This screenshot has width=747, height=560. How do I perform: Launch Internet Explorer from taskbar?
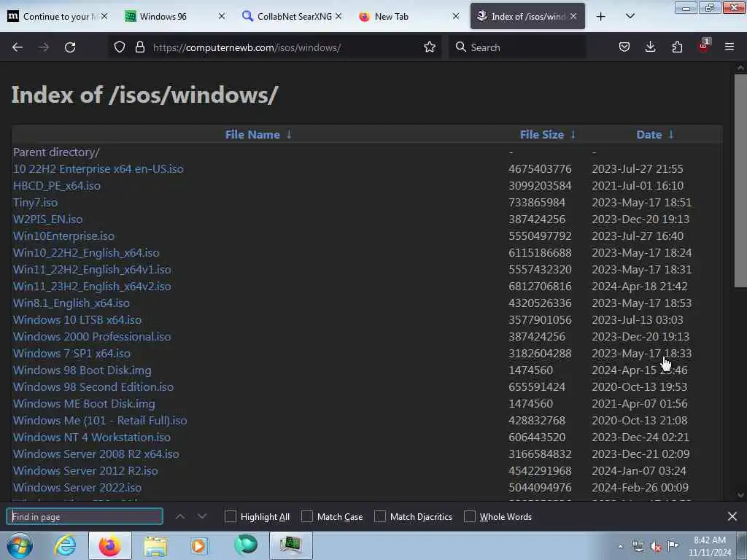(x=65, y=545)
